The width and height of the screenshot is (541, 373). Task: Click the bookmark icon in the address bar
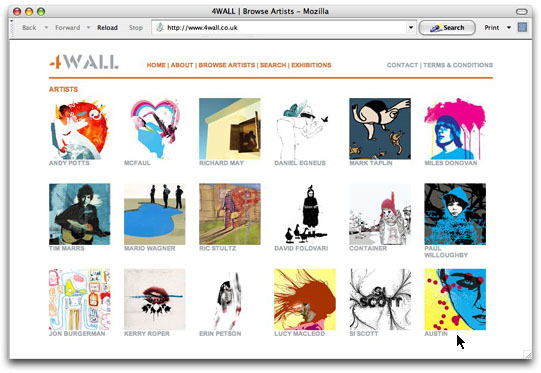[159, 27]
